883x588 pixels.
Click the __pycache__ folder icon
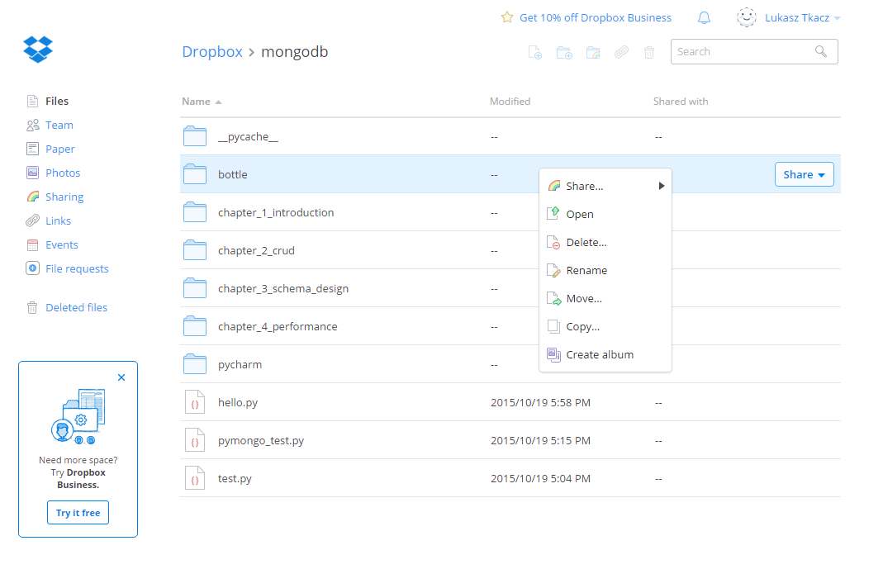click(x=195, y=136)
